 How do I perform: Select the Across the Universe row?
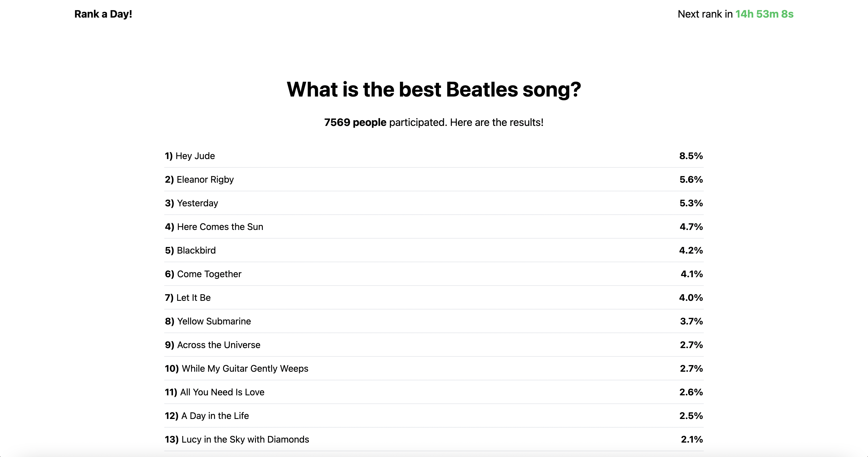[x=434, y=344]
